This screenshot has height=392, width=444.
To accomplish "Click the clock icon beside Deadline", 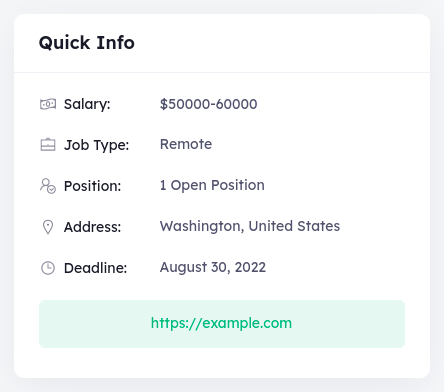I will [48, 268].
